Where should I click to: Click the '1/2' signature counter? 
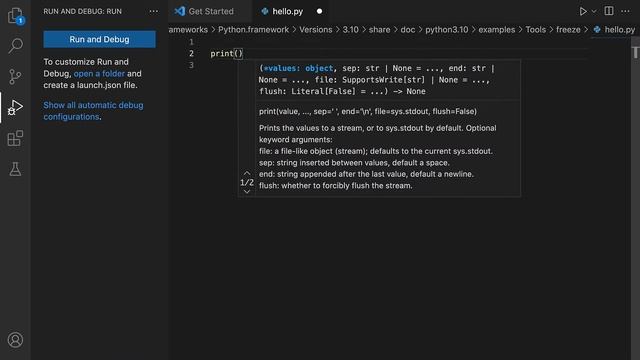click(247, 182)
